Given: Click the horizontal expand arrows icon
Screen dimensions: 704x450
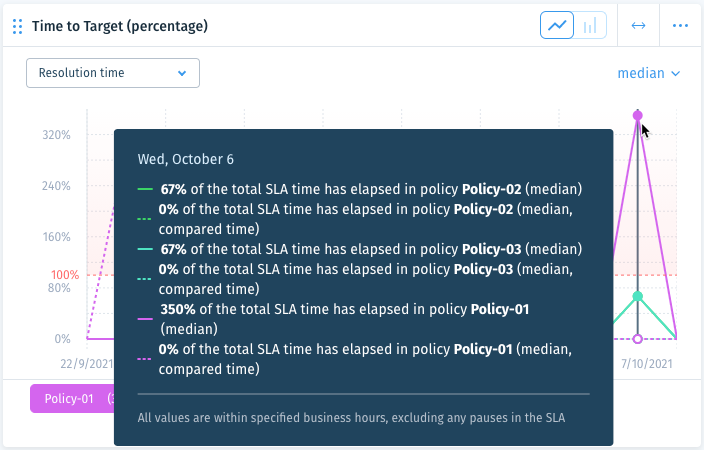Looking at the screenshot, I should click(638, 26).
